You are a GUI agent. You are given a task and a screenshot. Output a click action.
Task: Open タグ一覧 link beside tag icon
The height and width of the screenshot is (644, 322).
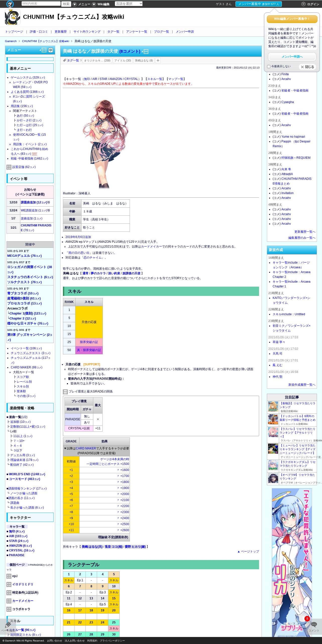[73, 60]
